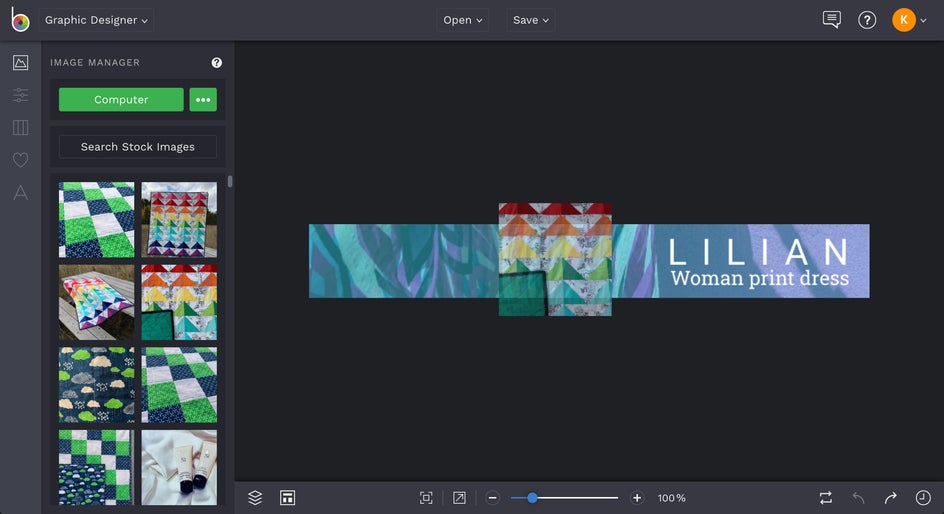944x514 pixels.
Task: Zoom out with the minus icon
Action: click(x=492, y=498)
